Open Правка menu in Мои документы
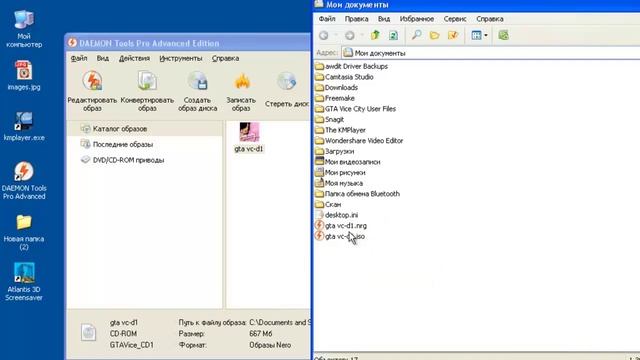Screen dimensions: 640x360 pyautogui.click(x=356, y=19)
